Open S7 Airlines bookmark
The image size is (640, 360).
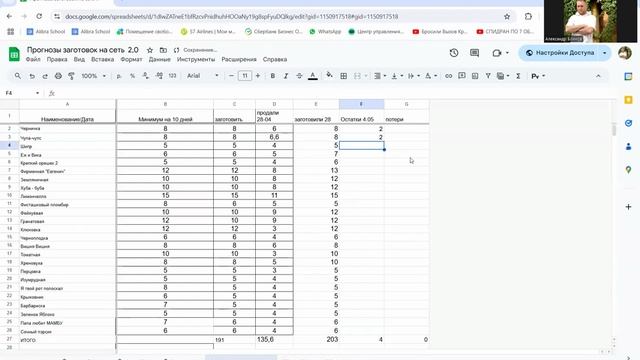click(208, 31)
